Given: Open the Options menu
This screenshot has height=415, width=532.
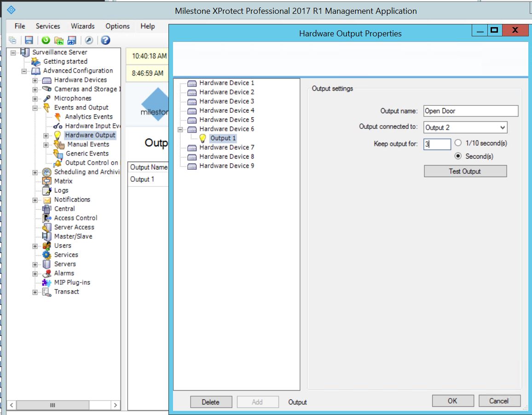Looking at the screenshot, I should click(x=117, y=26).
